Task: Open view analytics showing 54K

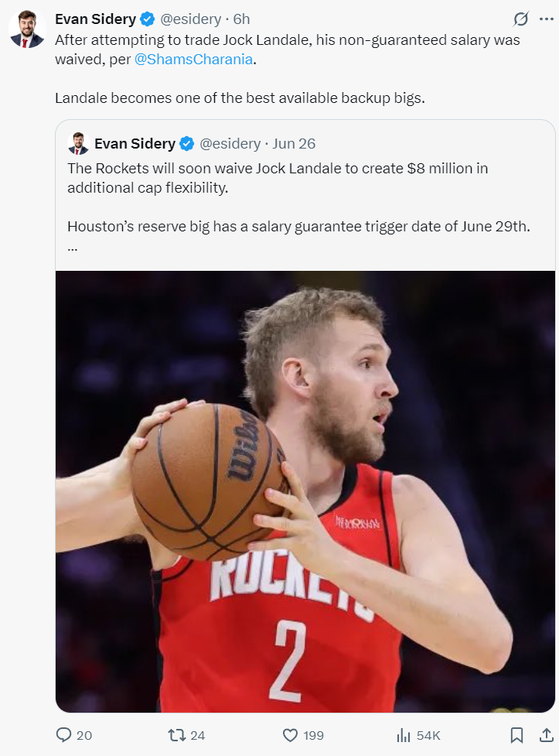Action: coord(404,735)
